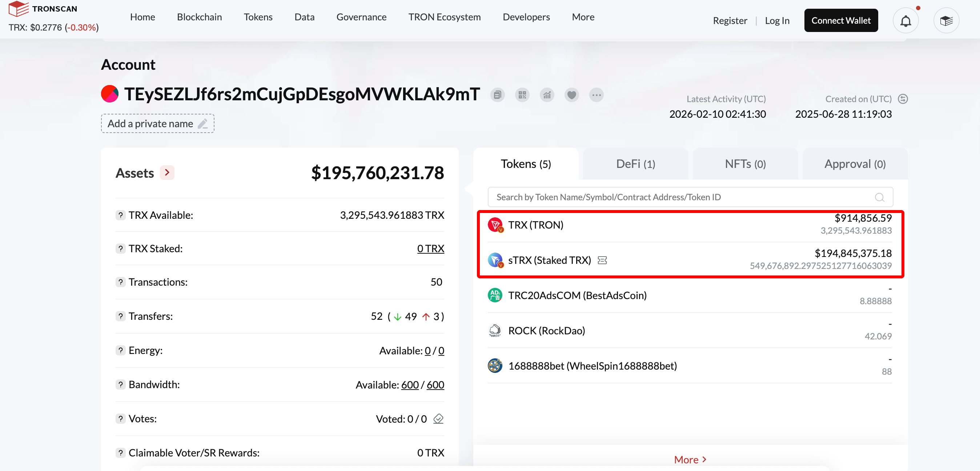Click the network switcher icon at top right
980x471 pixels.
click(x=946, y=21)
